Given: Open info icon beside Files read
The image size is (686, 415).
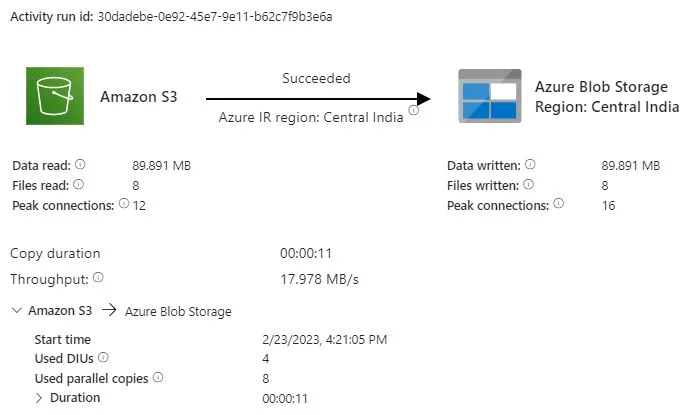Looking at the screenshot, I should point(78,185).
